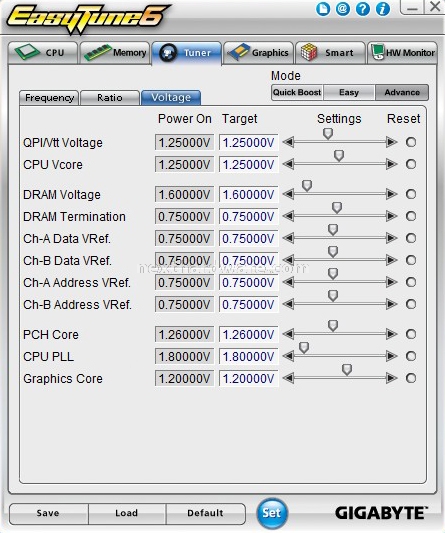Decrease CPU Vcore with left arrow
445x533 pixels.
click(x=289, y=164)
